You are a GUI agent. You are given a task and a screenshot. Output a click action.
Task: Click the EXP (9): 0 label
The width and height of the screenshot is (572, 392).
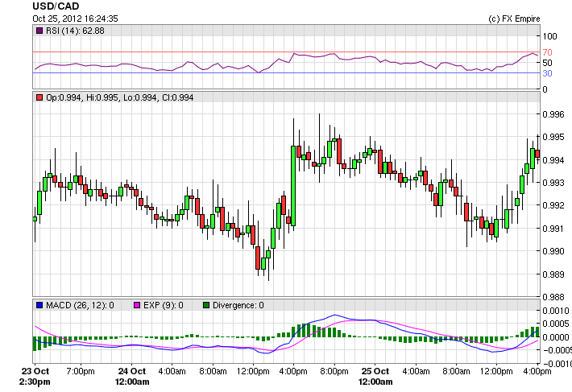click(164, 305)
